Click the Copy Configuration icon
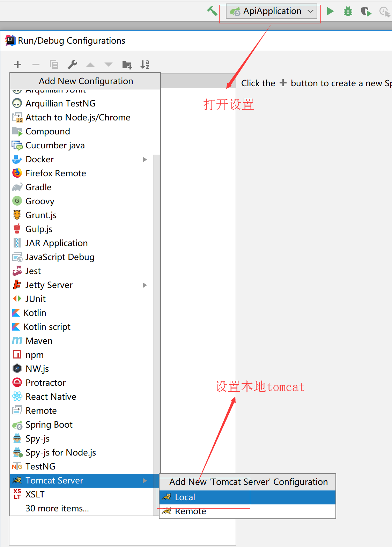 point(54,65)
